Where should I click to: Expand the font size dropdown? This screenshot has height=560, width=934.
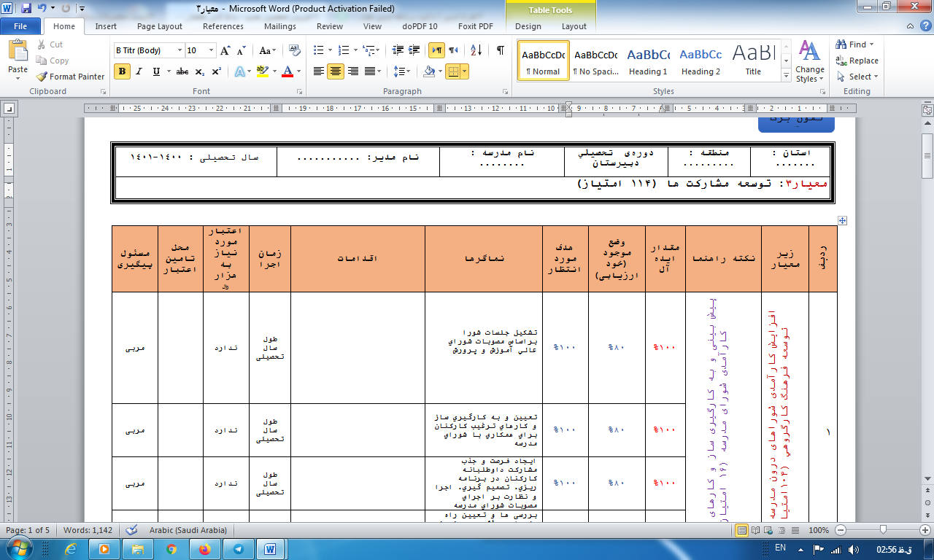pyautogui.click(x=212, y=50)
